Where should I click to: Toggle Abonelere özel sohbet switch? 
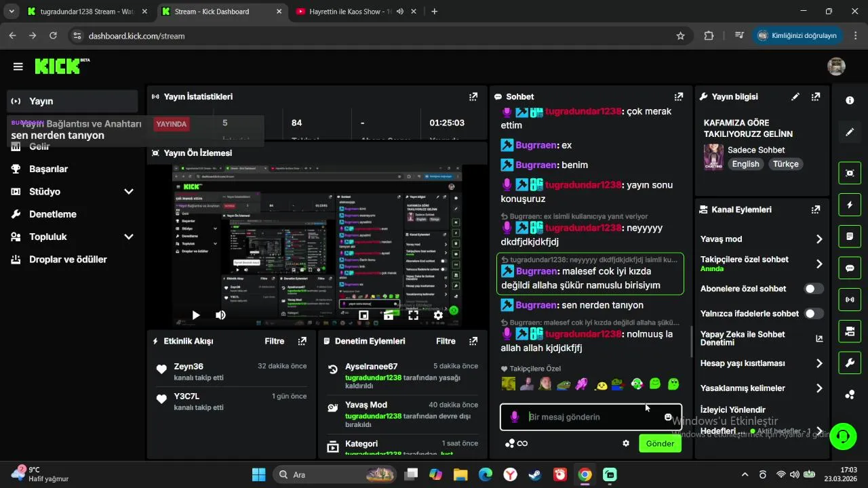pos(814,289)
